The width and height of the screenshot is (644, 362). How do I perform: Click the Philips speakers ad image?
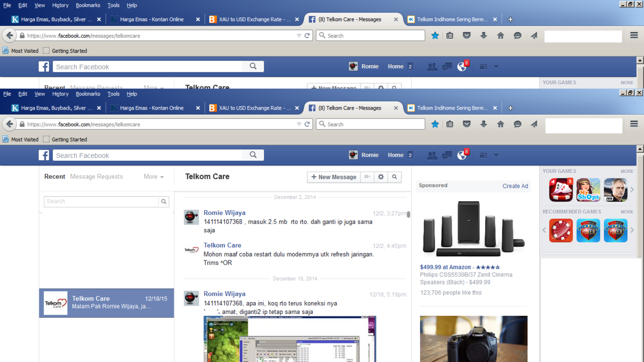pyautogui.click(x=473, y=229)
